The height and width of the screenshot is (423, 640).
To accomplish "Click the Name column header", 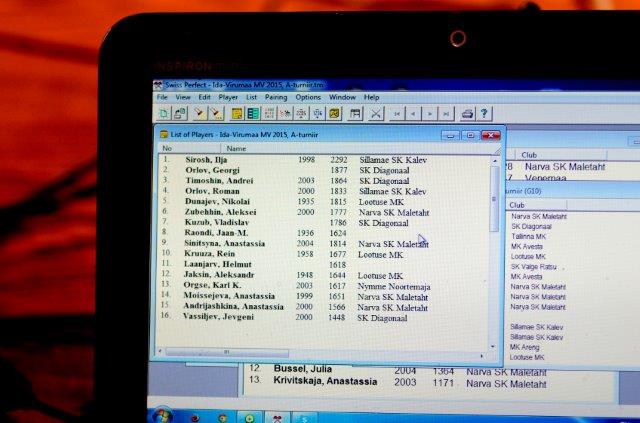I will (236, 148).
